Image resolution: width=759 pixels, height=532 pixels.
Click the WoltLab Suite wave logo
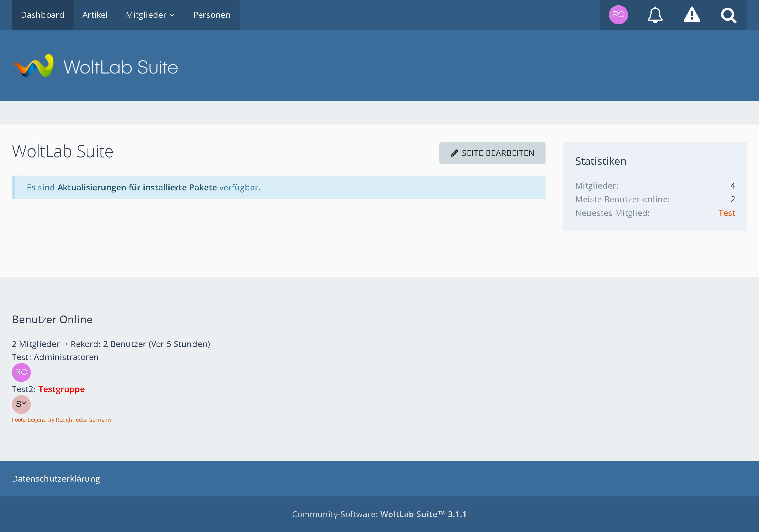pos(95,66)
